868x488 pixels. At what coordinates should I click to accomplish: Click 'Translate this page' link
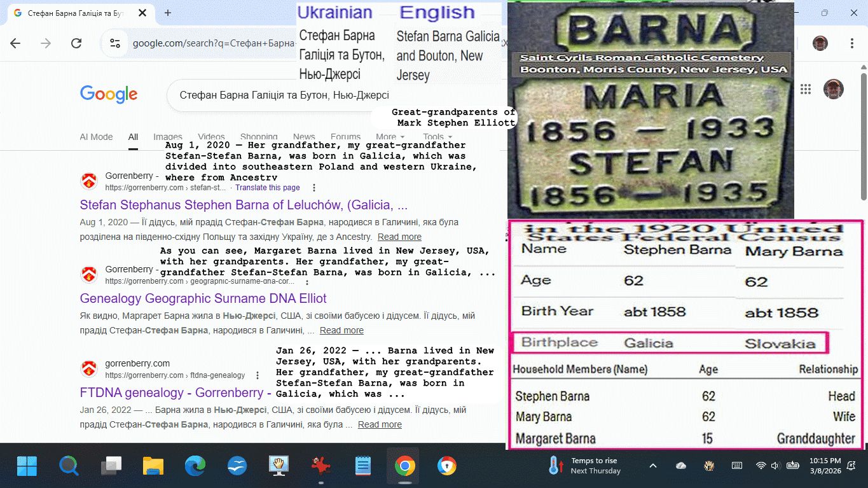pos(268,188)
